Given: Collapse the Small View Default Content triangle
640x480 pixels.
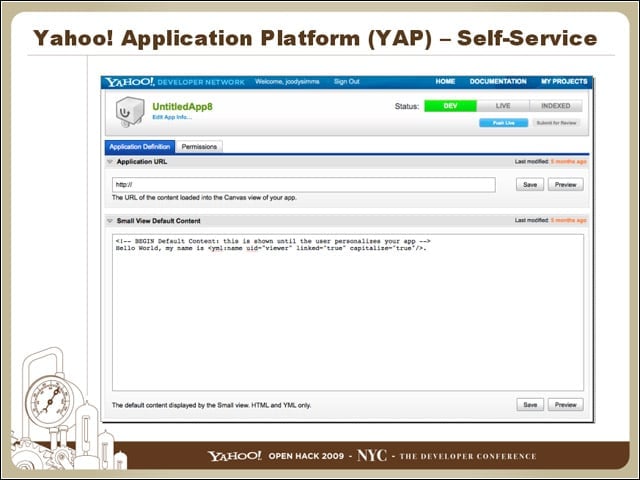Looking at the screenshot, I should 110,221.
